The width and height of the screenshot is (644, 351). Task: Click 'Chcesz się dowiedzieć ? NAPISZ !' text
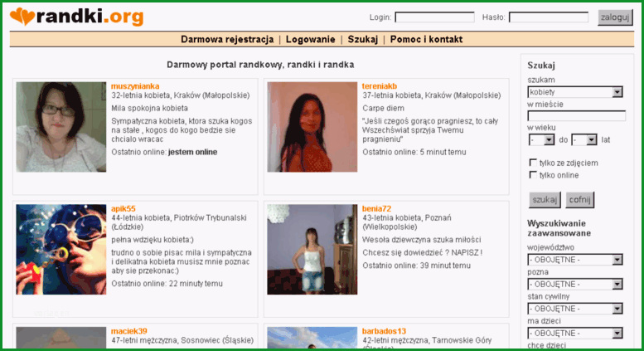click(x=422, y=253)
